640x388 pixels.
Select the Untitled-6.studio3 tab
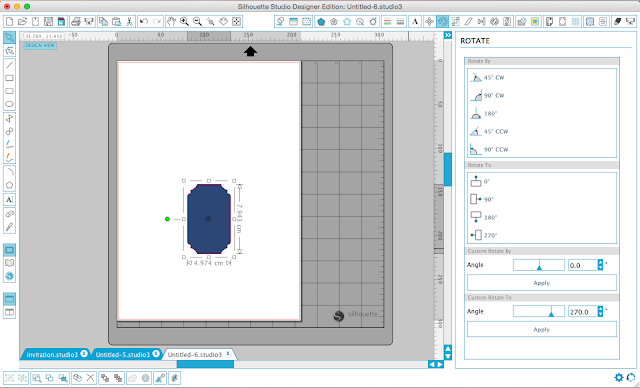tap(199, 354)
